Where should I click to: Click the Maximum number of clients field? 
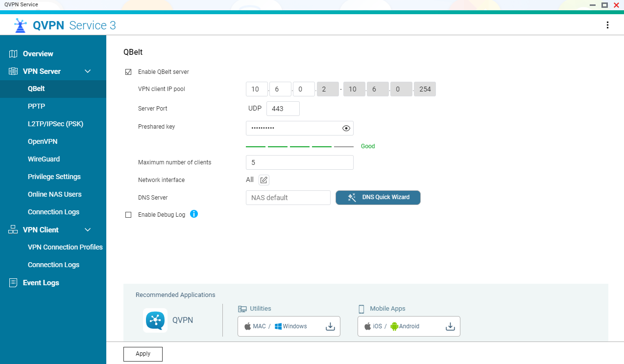pos(299,162)
